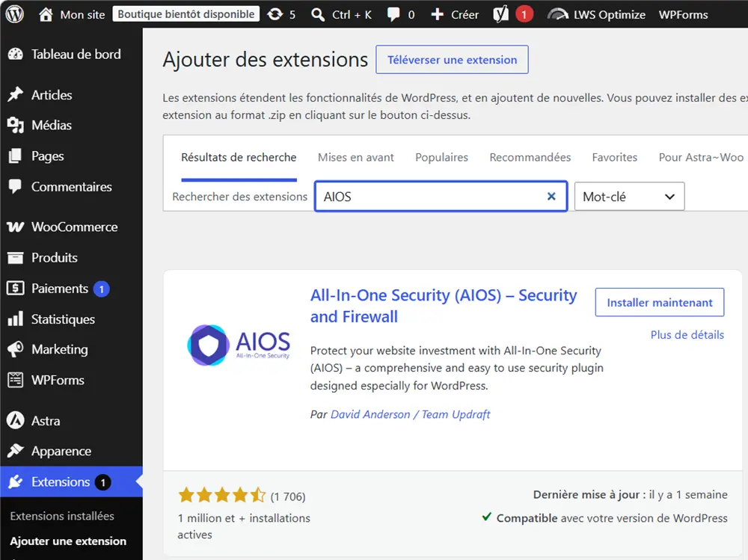
Task: Click the Tableau de bord dashboard icon
Action: point(15,55)
